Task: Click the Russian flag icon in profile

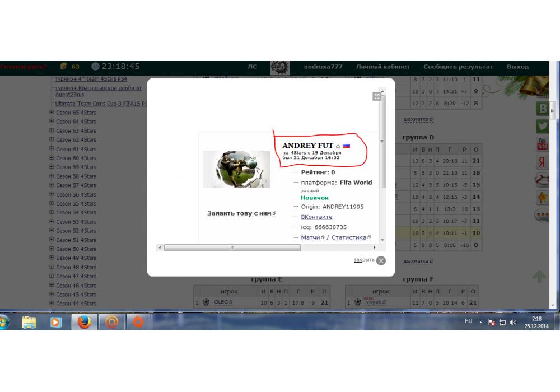Action: coord(346,146)
